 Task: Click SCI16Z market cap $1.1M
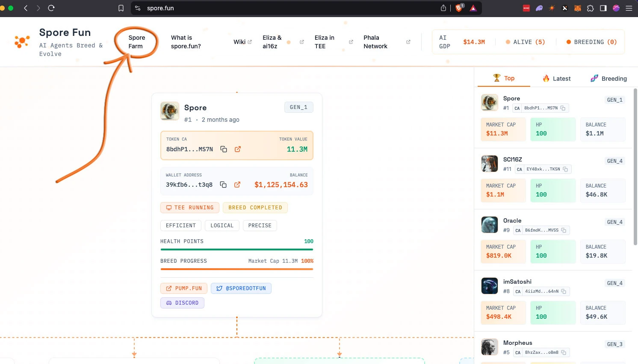pos(495,194)
